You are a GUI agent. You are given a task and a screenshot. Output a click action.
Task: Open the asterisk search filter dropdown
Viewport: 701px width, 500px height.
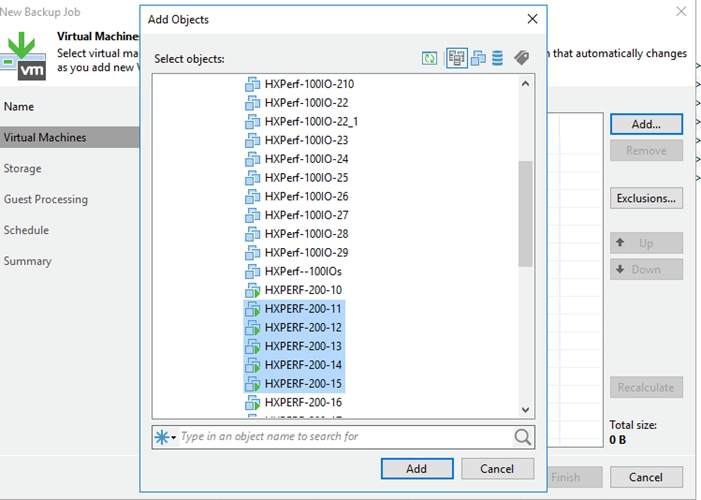(165, 437)
